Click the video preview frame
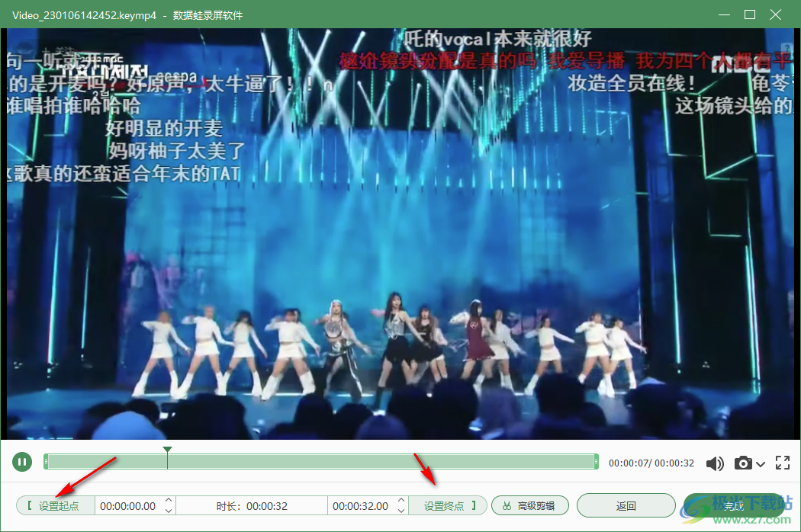Screen dimensions: 801x532 [x=400, y=234]
